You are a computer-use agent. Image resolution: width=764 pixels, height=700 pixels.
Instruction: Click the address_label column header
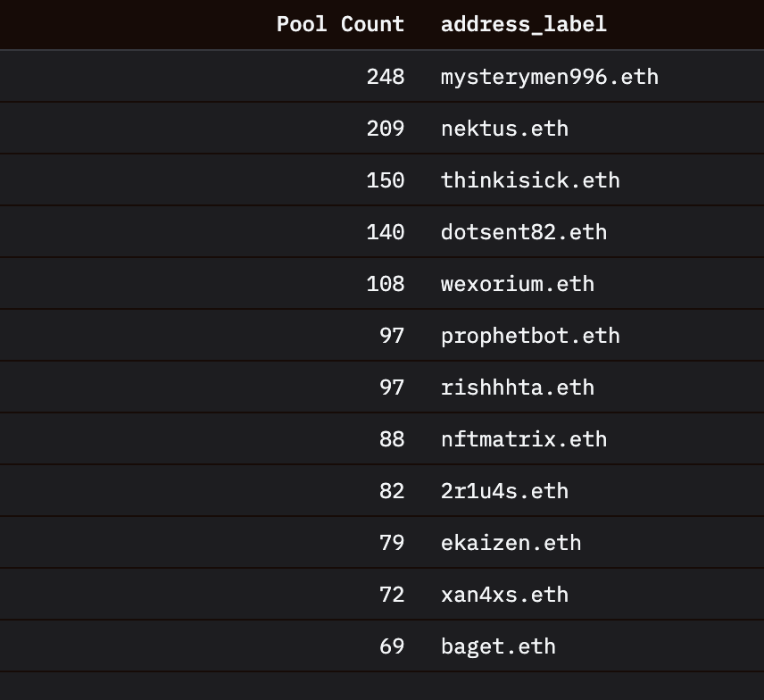[x=523, y=24]
